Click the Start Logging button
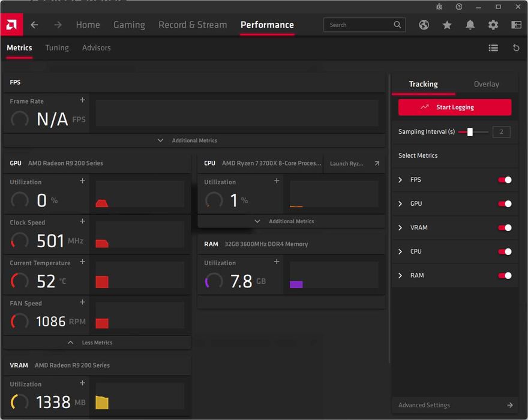This screenshot has width=528, height=420. click(x=455, y=107)
